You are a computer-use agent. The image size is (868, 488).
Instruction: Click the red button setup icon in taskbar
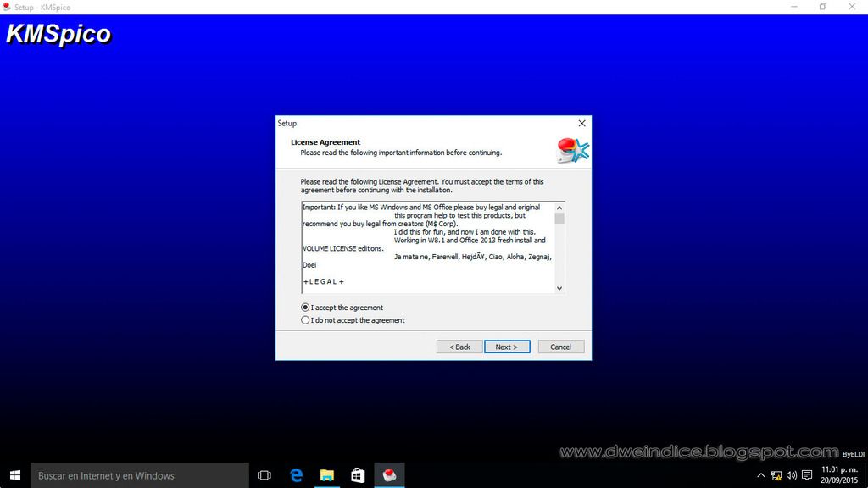[389, 475]
